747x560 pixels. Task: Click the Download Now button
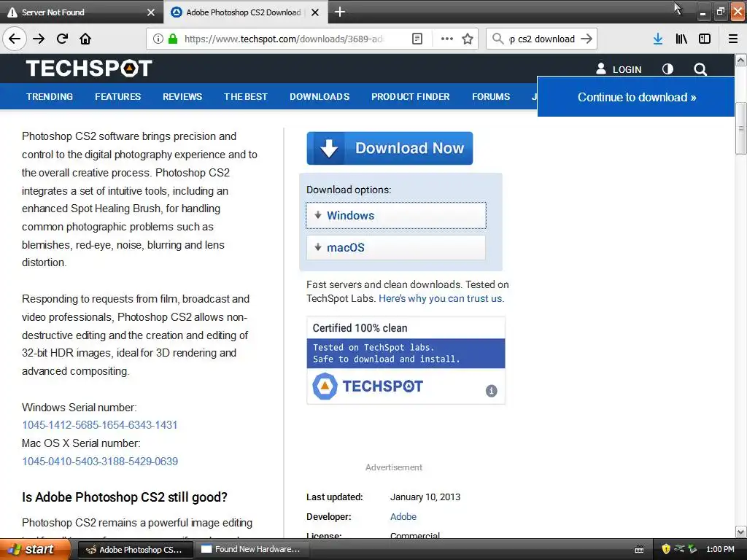tap(390, 149)
